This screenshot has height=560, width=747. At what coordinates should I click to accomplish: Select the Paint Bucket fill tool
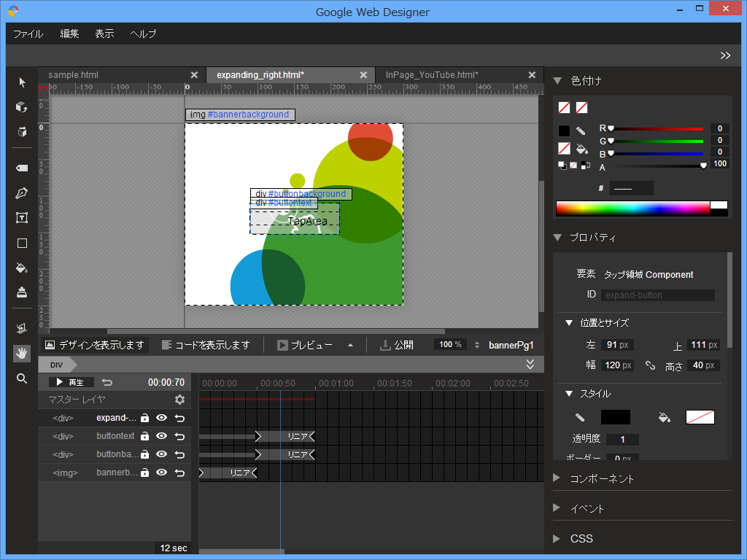[22, 268]
